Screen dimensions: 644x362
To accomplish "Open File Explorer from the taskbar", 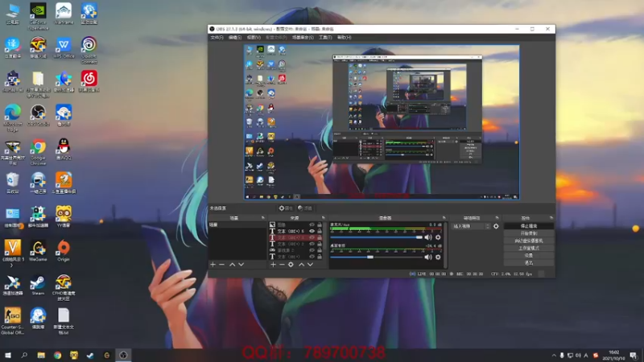I will [41, 355].
